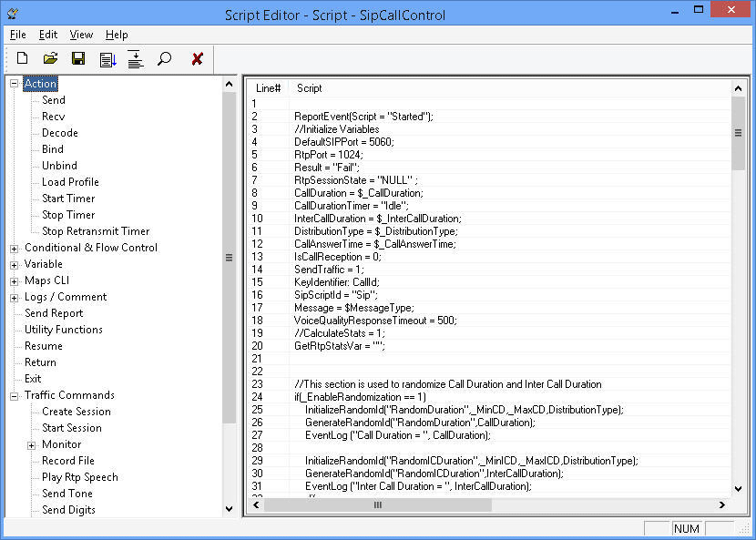The image size is (756, 540).
Task: Maximize the Script Editor window
Action: [x=698, y=10]
